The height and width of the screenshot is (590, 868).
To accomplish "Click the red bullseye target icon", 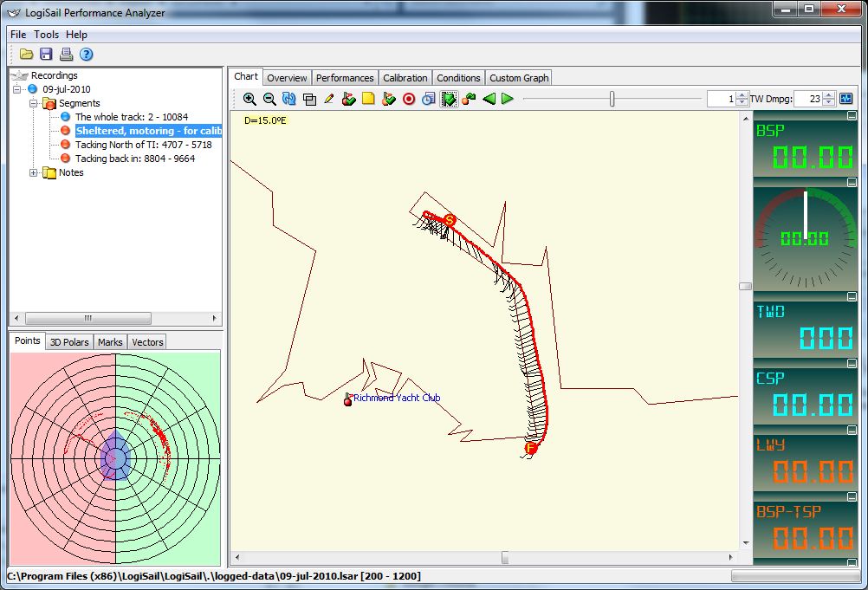I will tap(409, 99).
